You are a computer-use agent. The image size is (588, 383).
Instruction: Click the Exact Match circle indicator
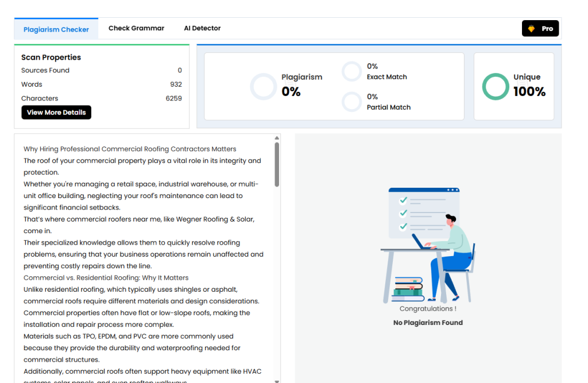tap(351, 72)
